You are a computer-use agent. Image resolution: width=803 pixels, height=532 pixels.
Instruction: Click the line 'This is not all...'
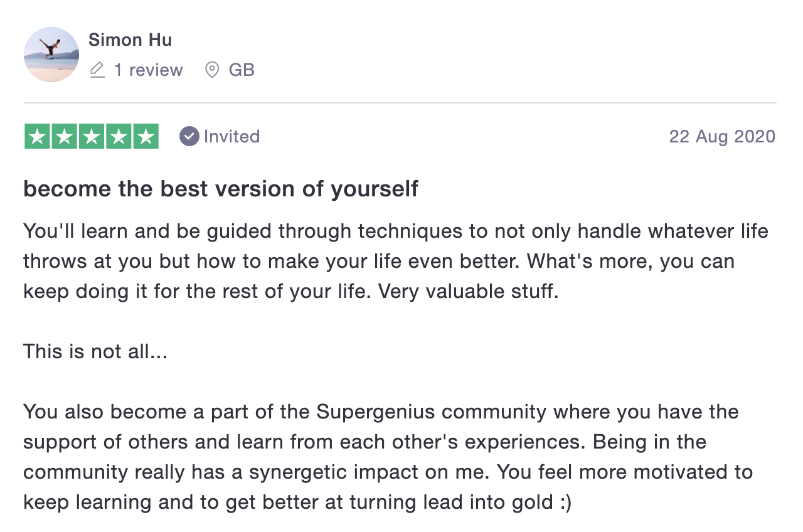(x=95, y=351)
